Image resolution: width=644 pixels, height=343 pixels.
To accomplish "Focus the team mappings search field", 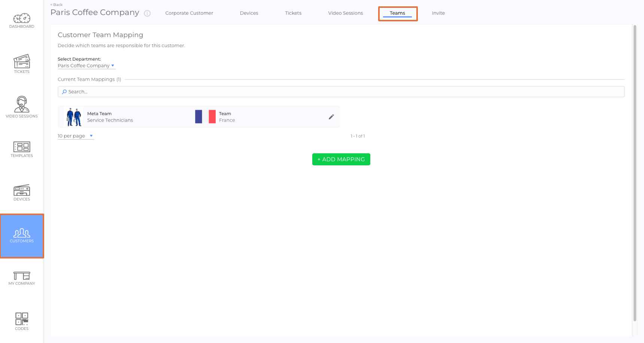I will pyautogui.click(x=341, y=92).
